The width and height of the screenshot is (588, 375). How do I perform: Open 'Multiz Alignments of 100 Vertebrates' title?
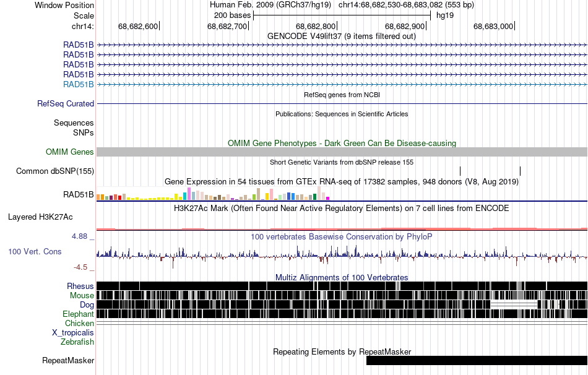coord(342,277)
